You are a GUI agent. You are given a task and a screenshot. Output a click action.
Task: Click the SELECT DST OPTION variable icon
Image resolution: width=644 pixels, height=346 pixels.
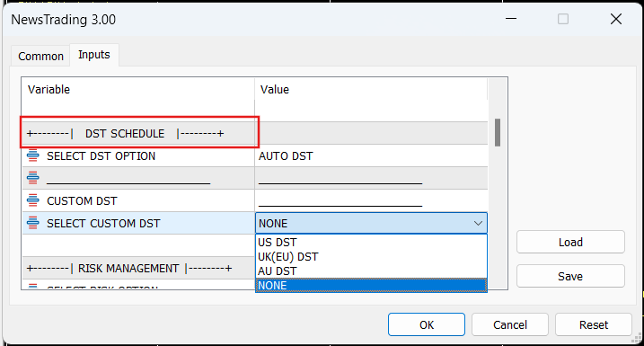pos(33,155)
